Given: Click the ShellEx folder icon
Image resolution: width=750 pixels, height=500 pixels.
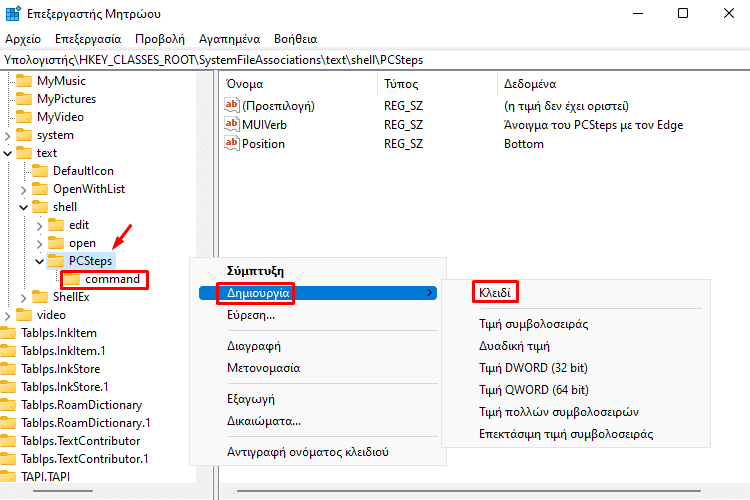Looking at the screenshot, I should coord(40,297).
